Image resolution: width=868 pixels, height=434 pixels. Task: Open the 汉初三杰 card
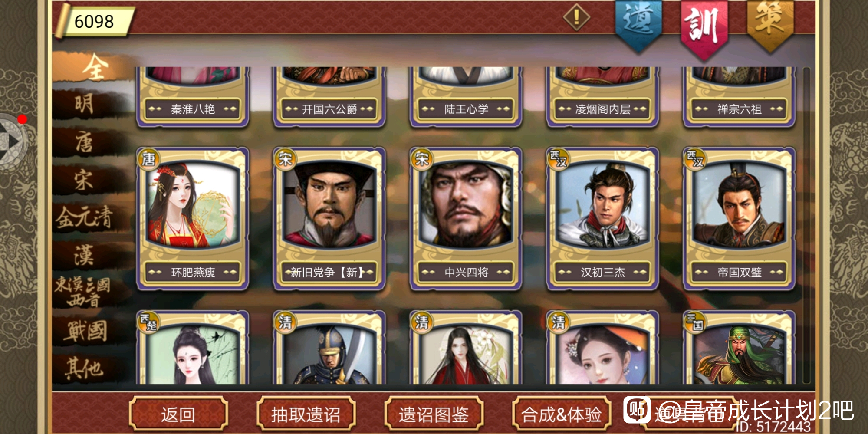602,218
